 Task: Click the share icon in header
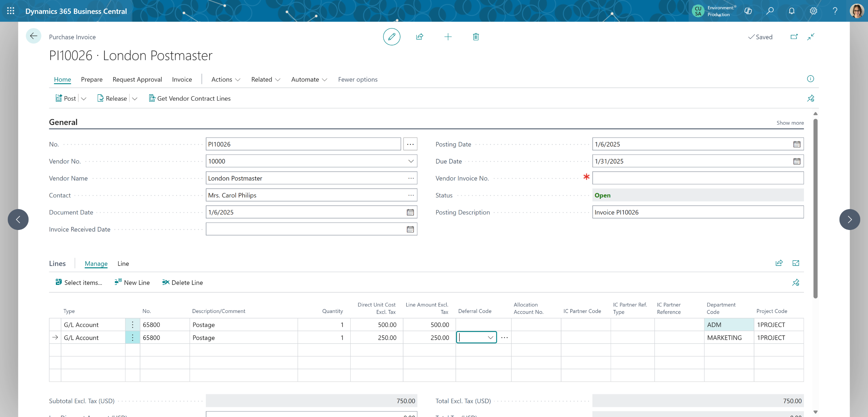tap(420, 37)
